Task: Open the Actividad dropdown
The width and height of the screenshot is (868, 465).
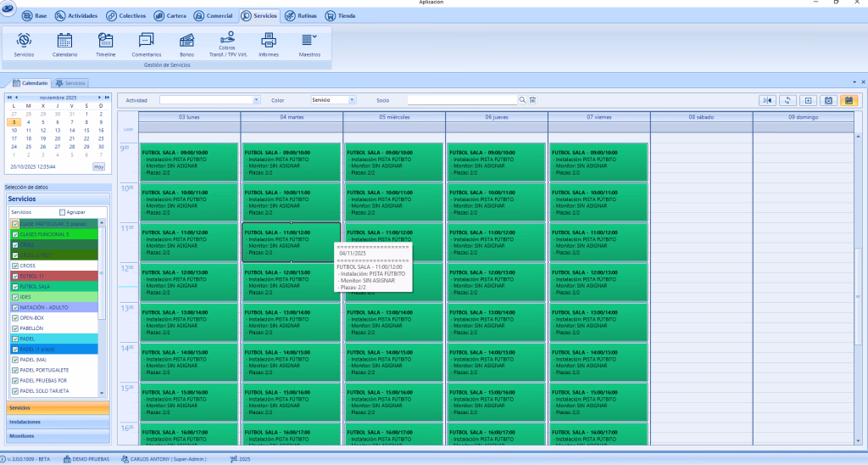Action: tap(256, 100)
